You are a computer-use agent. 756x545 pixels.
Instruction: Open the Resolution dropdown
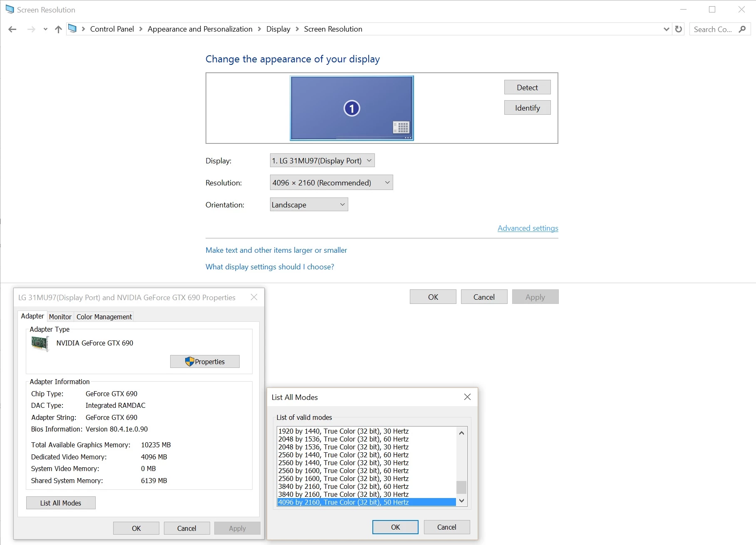tap(331, 182)
